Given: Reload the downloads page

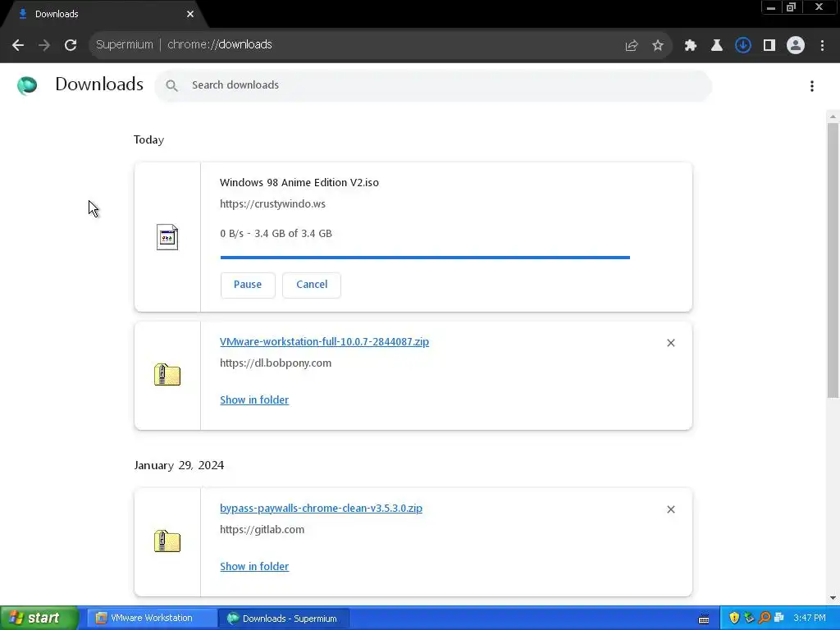Looking at the screenshot, I should coord(71,45).
